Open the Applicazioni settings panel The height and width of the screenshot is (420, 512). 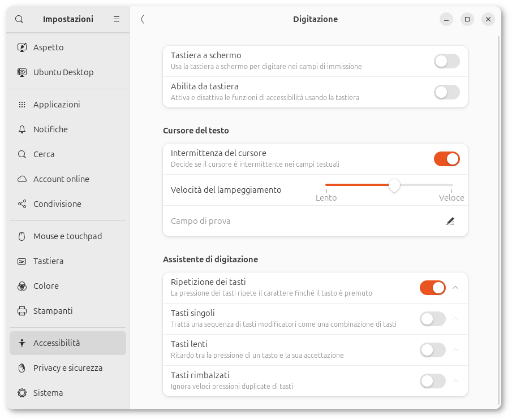point(57,105)
